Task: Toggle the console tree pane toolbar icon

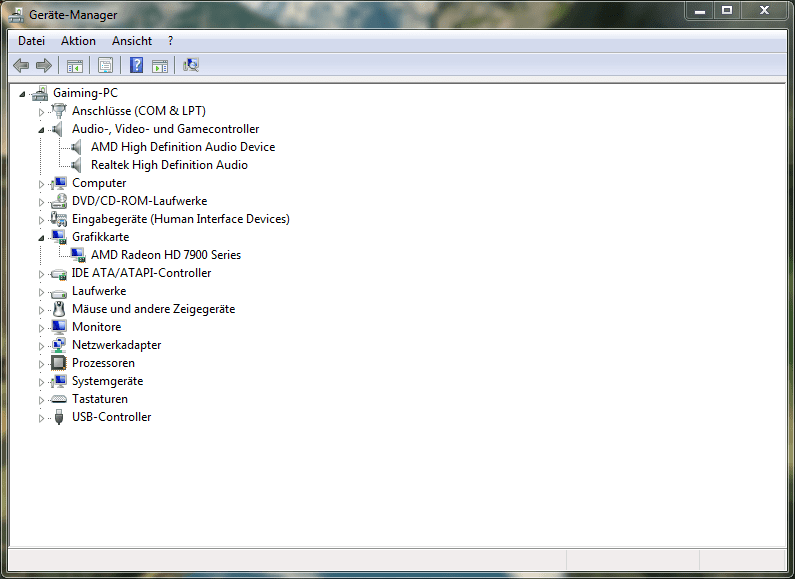Action: (75, 65)
